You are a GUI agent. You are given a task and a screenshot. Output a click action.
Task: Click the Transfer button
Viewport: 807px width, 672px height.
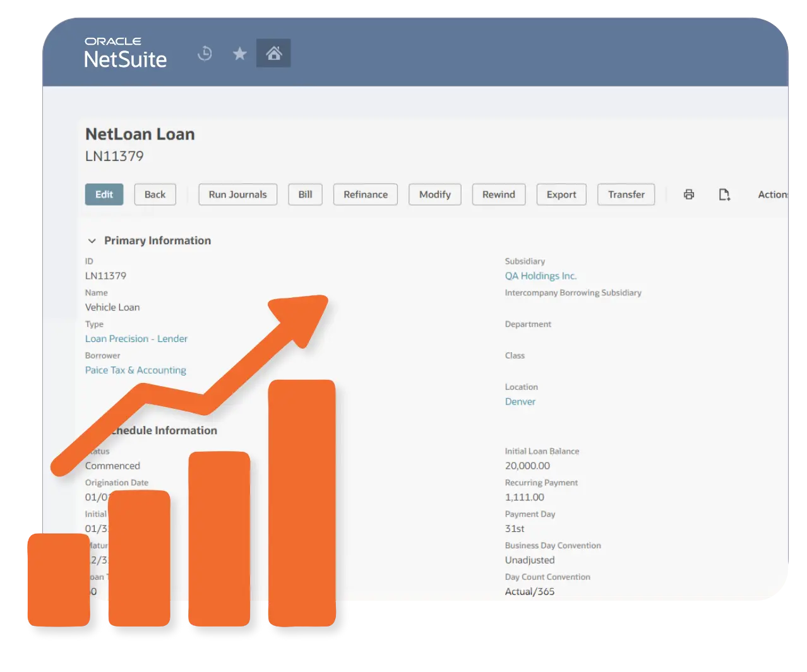click(x=626, y=194)
